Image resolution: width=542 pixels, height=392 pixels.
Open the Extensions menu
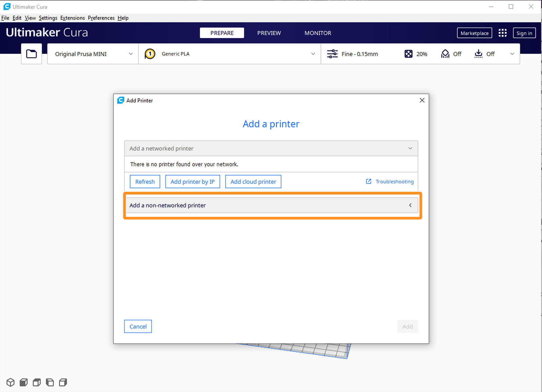tap(72, 18)
